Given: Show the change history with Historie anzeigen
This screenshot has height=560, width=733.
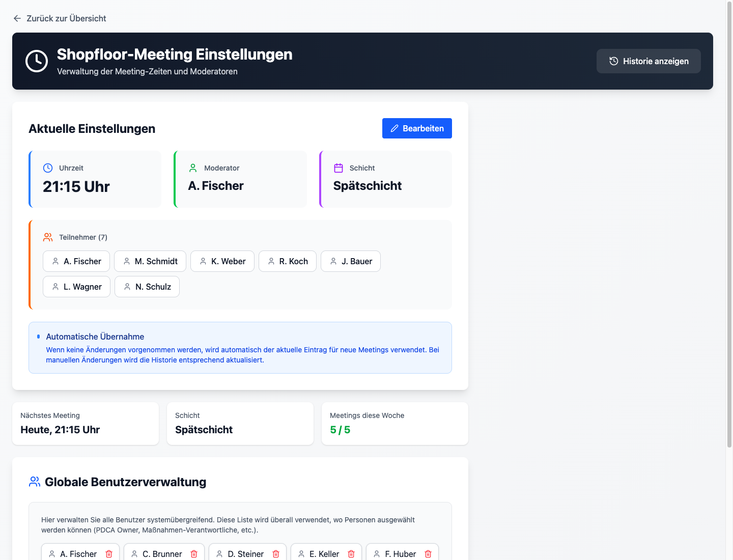Looking at the screenshot, I should [x=649, y=61].
